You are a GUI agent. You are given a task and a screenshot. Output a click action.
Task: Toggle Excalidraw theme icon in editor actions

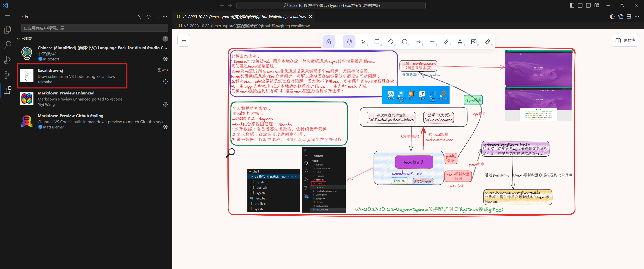[x=612, y=17]
